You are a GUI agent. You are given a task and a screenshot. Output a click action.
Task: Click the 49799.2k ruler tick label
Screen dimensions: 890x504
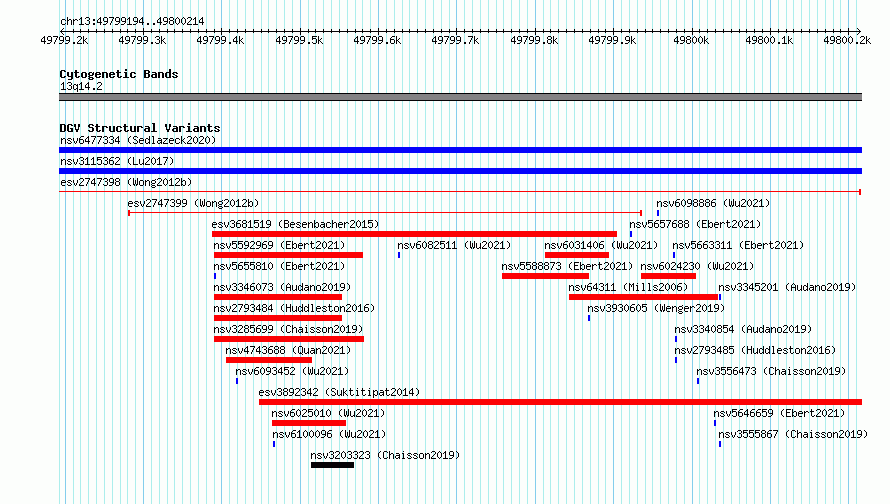tap(64, 40)
